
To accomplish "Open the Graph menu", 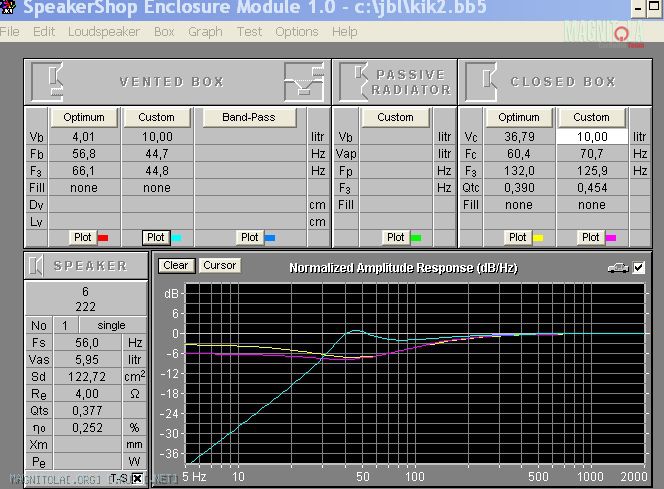I will click(205, 32).
